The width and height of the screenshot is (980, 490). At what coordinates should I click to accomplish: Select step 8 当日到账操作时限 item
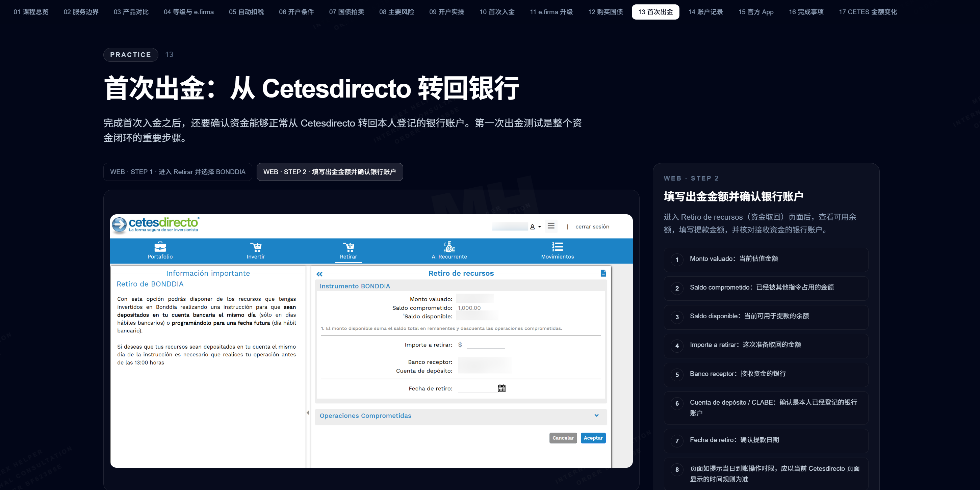coord(766,474)
